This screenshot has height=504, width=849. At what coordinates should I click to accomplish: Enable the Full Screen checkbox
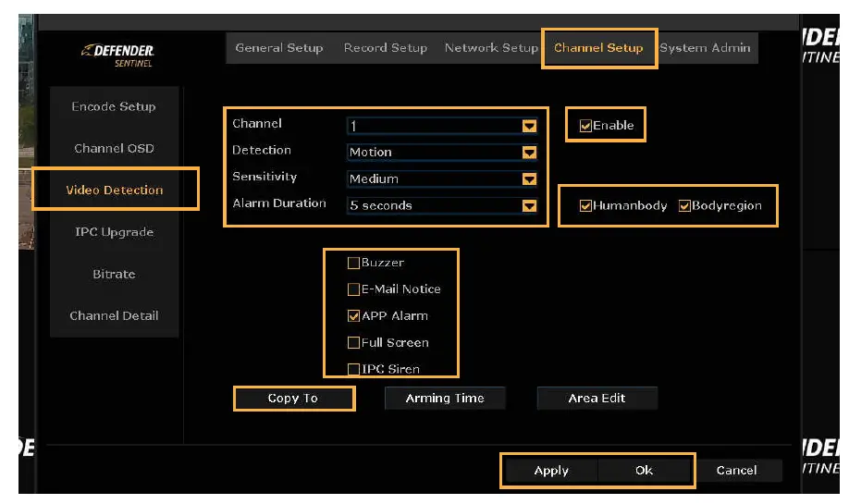(x=353, y=343)
